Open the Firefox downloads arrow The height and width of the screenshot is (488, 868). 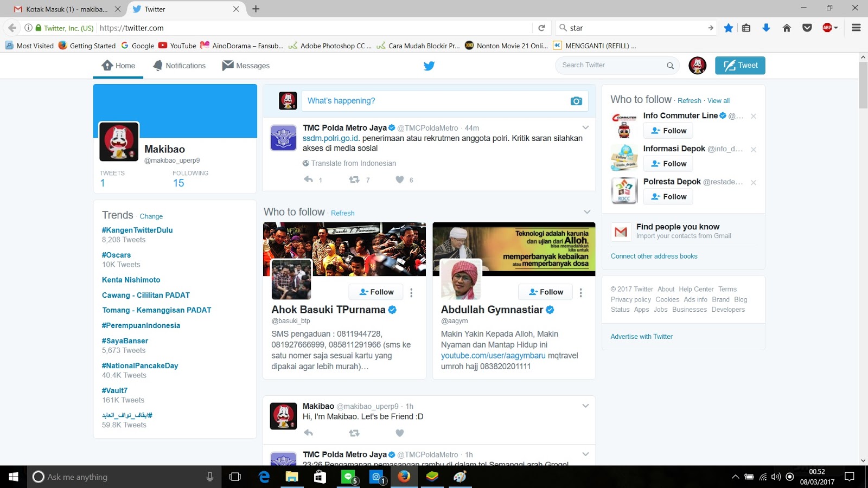click(x=766, y=28)
